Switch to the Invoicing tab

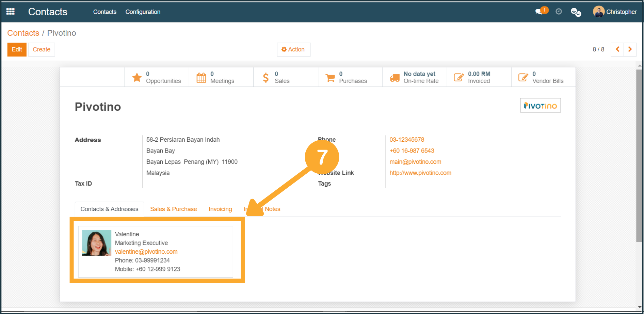pyautogui.click(x=220, y=209)
